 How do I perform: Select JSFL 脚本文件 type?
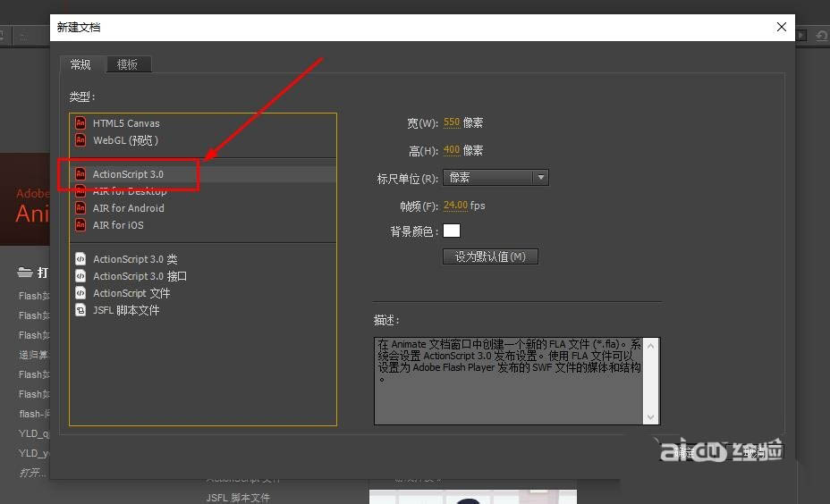point(203,310)
